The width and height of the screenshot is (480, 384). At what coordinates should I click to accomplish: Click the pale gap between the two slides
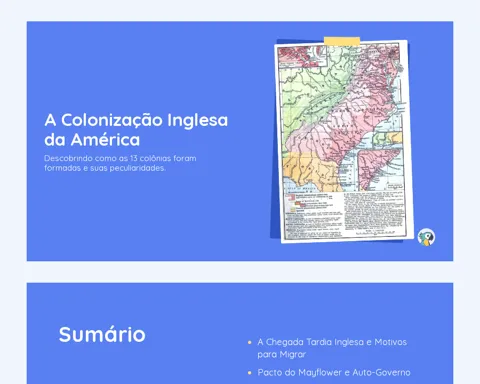pos(240,272)
